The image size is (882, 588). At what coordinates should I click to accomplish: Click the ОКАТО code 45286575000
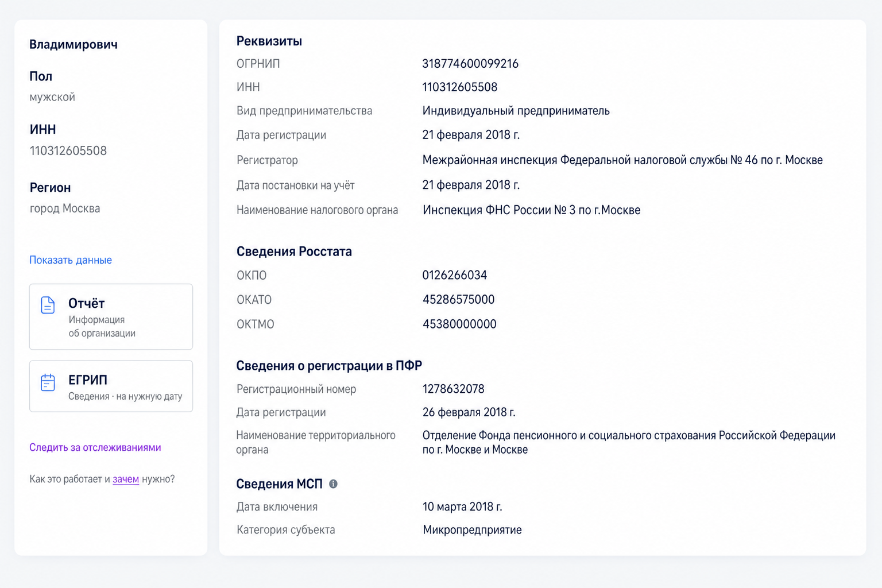click(458, 300)
